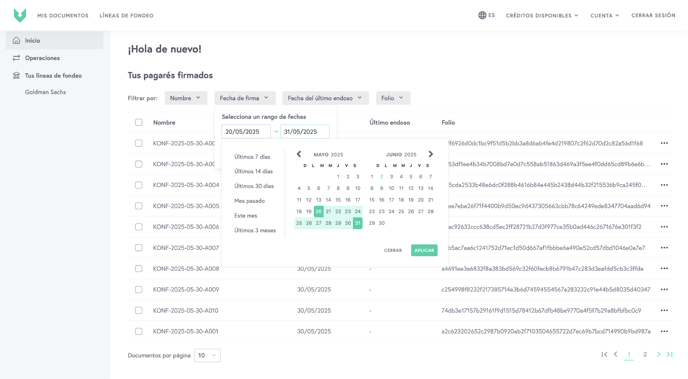Go to the previous month in the calendar
This screenshot has width=688, height=379.
[299, 154]
